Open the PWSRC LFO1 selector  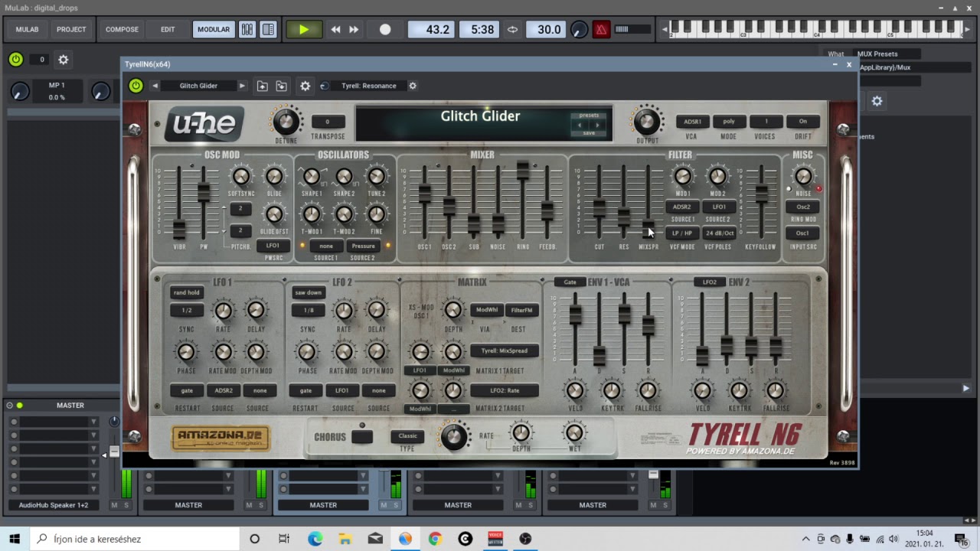pos(273,246)
